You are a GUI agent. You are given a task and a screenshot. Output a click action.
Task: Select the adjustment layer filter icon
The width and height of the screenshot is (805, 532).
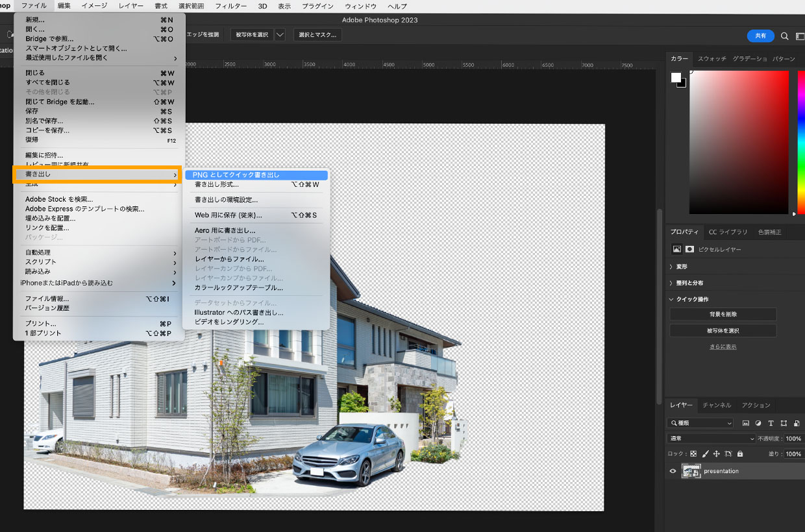point(758,423)
